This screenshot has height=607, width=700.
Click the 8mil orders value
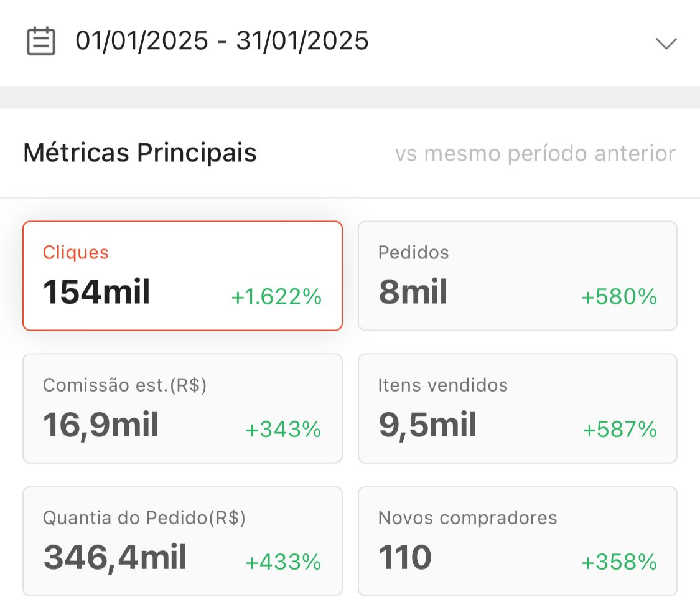pos(413,293)
